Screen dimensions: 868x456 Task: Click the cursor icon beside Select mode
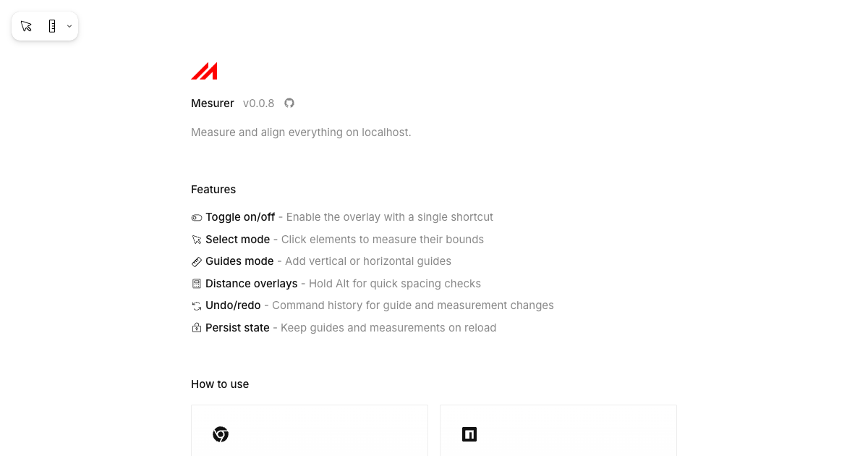pos(197,240)
